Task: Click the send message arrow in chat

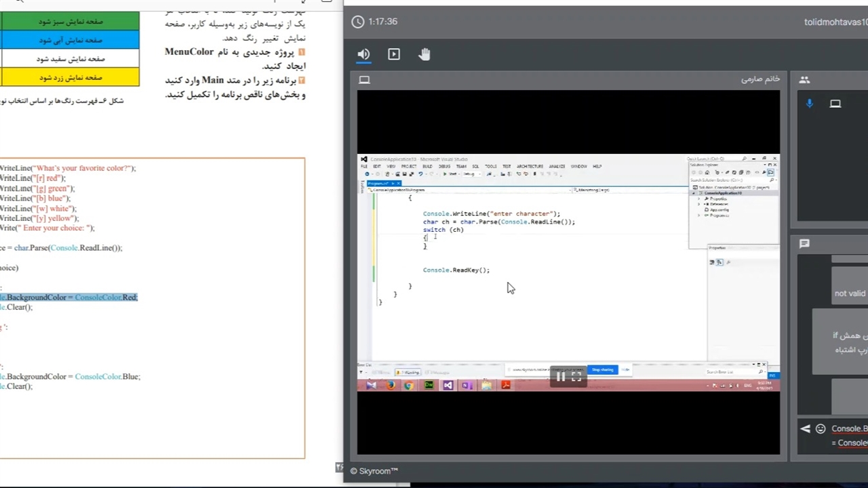Action: (806, 428)
